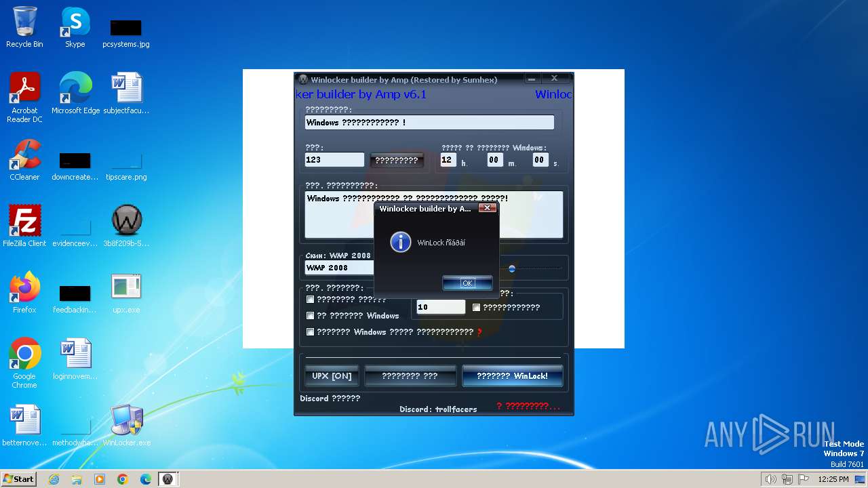Open the Recycle Bin desktop icon
This screenshot has width=868, height=488.
click(24, 27)
